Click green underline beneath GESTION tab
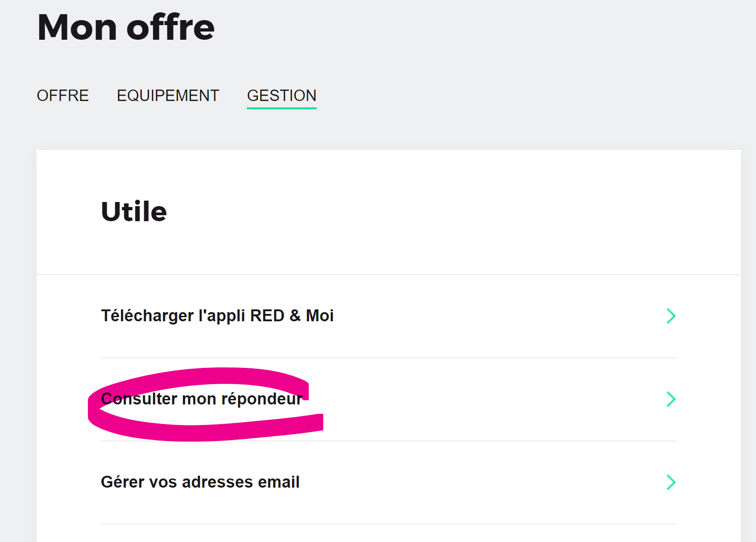Viewport: 756px width, 542px height. click(282, 108)
